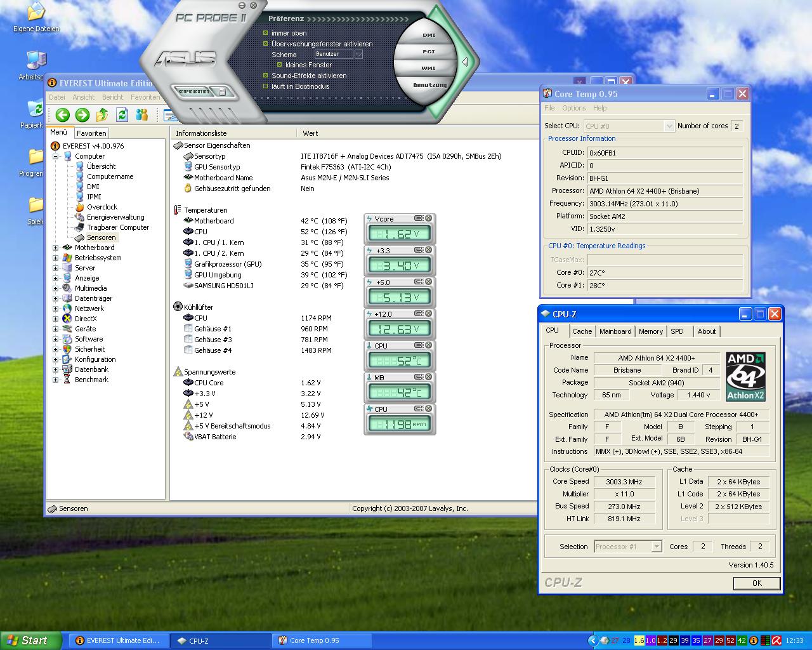Image resolution: width=812 pixels, height=650 pixels.
Task: Click the EVEREST refresh toolbar icon
Action: point(122,114)
